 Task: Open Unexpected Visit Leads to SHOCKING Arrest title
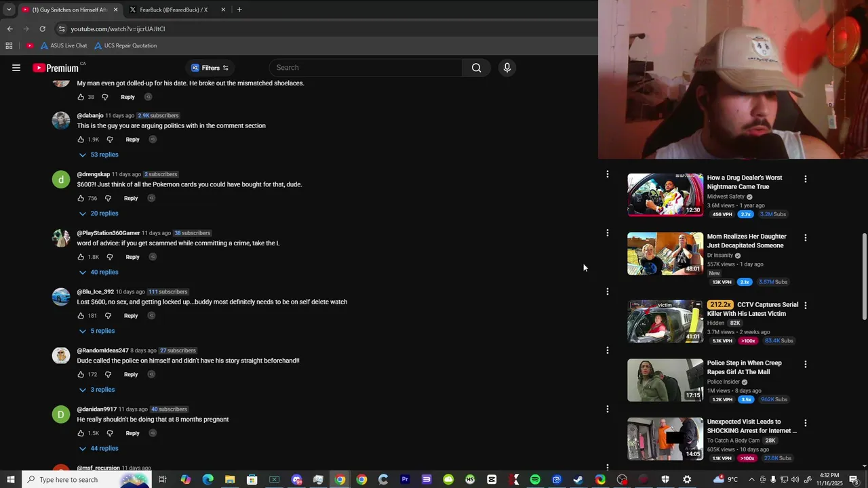pyautogui.click(x=751, y=426)
